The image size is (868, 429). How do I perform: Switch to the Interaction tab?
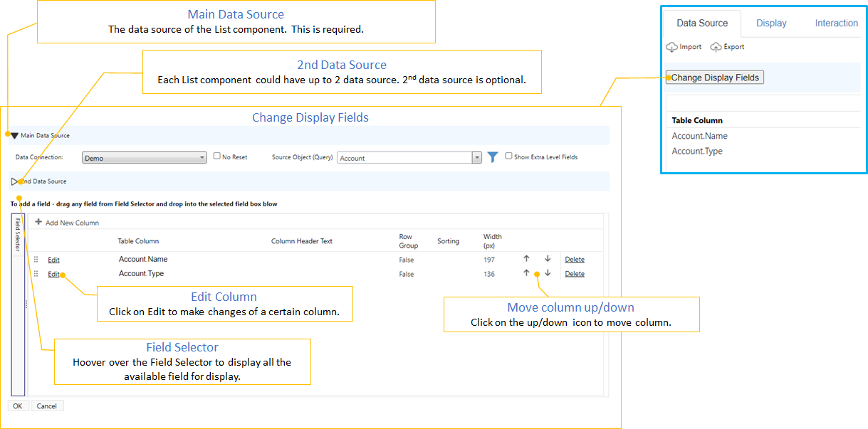pyautogui.click(x=837, y=23)
